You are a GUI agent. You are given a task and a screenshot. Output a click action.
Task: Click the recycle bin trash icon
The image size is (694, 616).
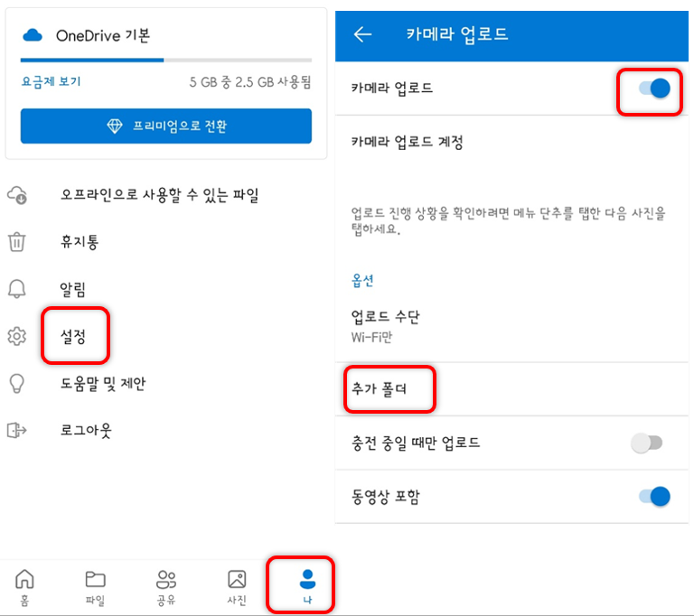pyautogui.click(x=17, y=242)
